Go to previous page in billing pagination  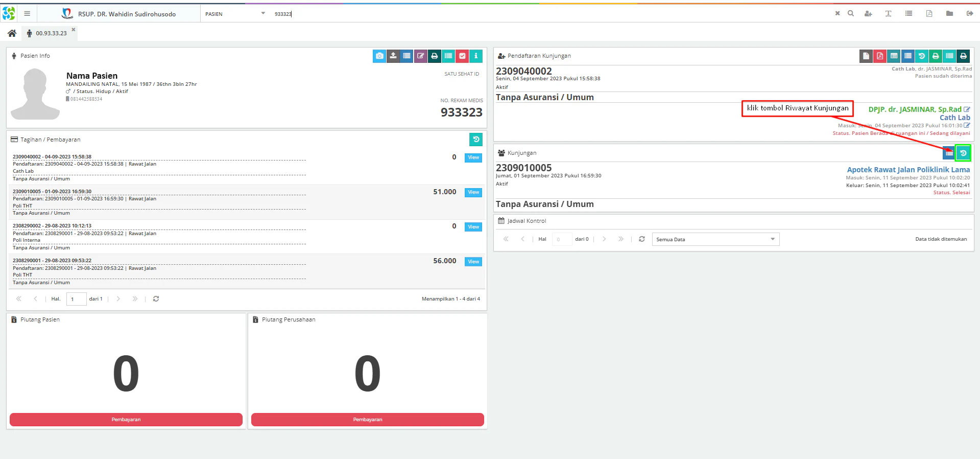[x=35, y=299]
